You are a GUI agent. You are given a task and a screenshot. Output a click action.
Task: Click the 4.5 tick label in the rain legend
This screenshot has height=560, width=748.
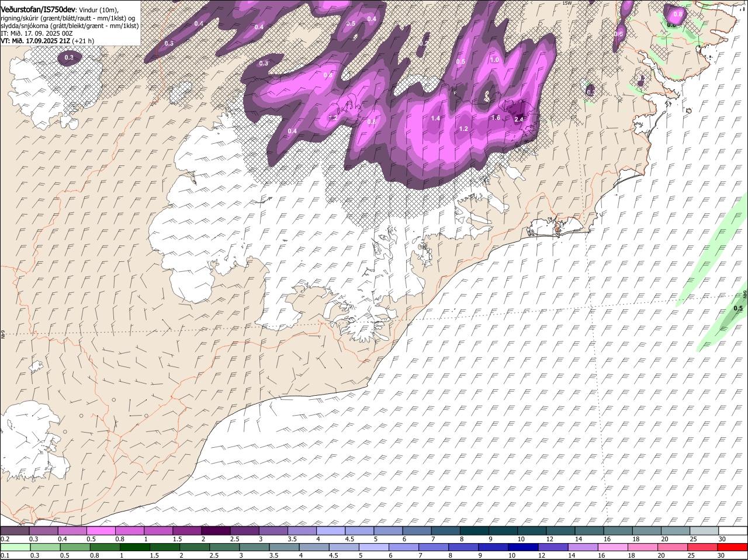[333, 556]
